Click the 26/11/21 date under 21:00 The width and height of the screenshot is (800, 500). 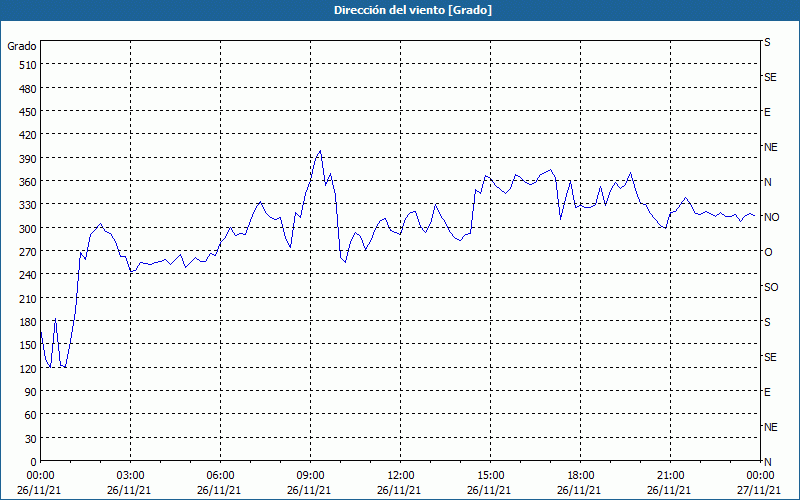pos(669,490)
